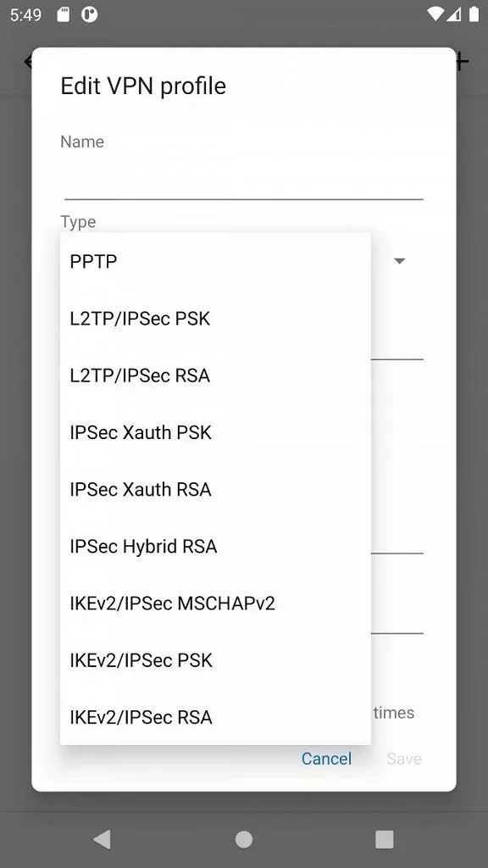Image resolution: width=488 pixels, height=868 pixels.
Task: Pick IKEv2/IPSec MSCHAPv2 option
Action: (215, 604)
